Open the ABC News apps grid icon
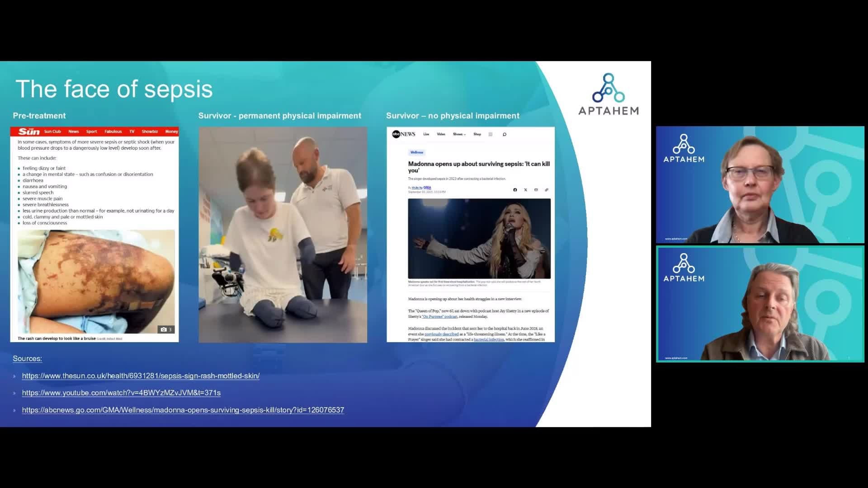 click(490, 134)
